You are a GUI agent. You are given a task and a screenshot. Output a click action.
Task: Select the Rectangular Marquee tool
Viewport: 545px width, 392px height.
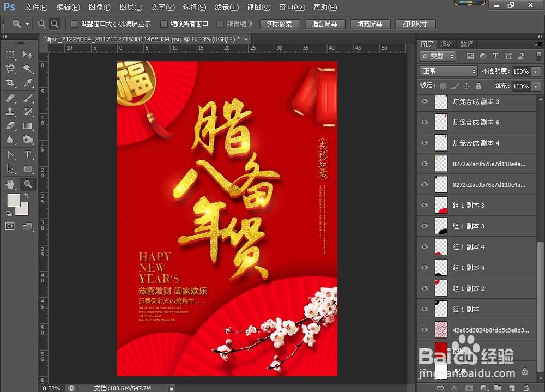click(x=10, y=55)
